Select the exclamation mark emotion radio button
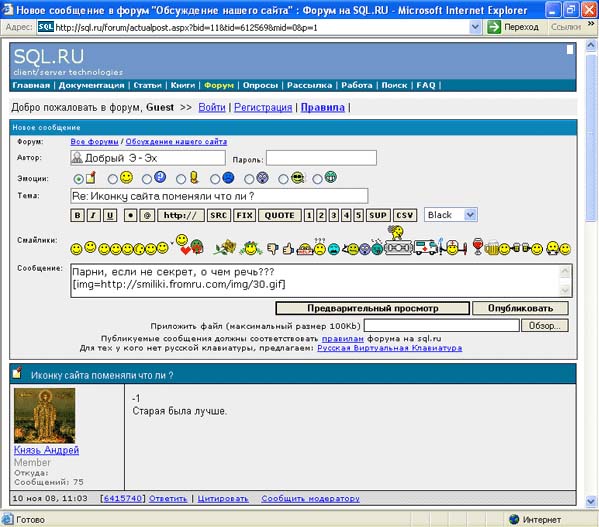The height and width of the screenshot is (527, 599). click(x=181, y=179)
